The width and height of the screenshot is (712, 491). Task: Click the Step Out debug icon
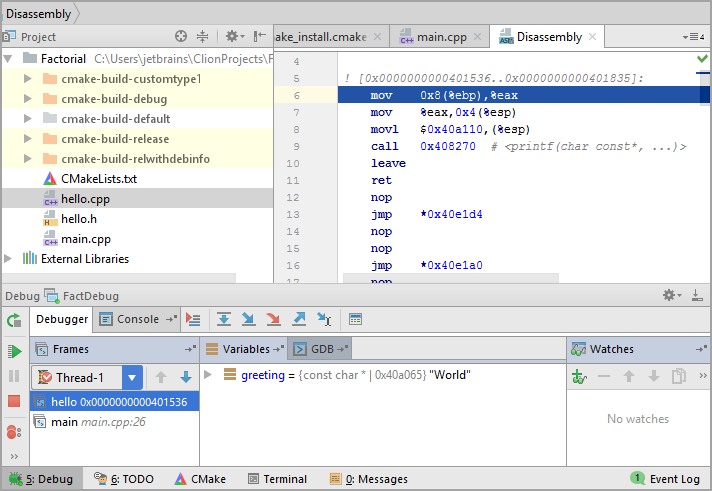tap(299, 319)
